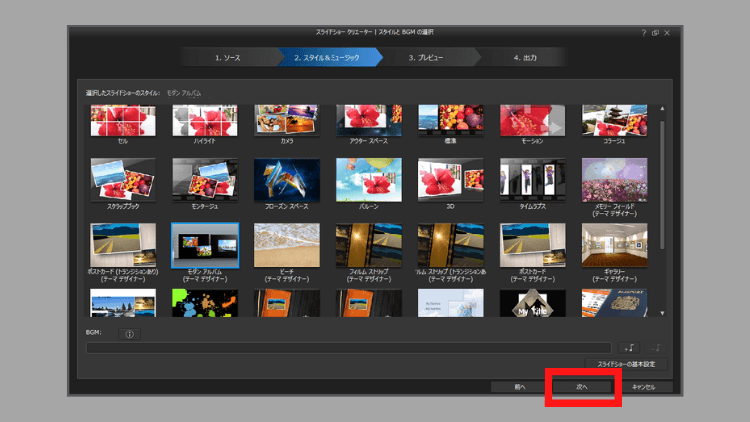Open help with the question mark icon
The width and height of the screenshot is (750, 422).
[x=643, y=33]
